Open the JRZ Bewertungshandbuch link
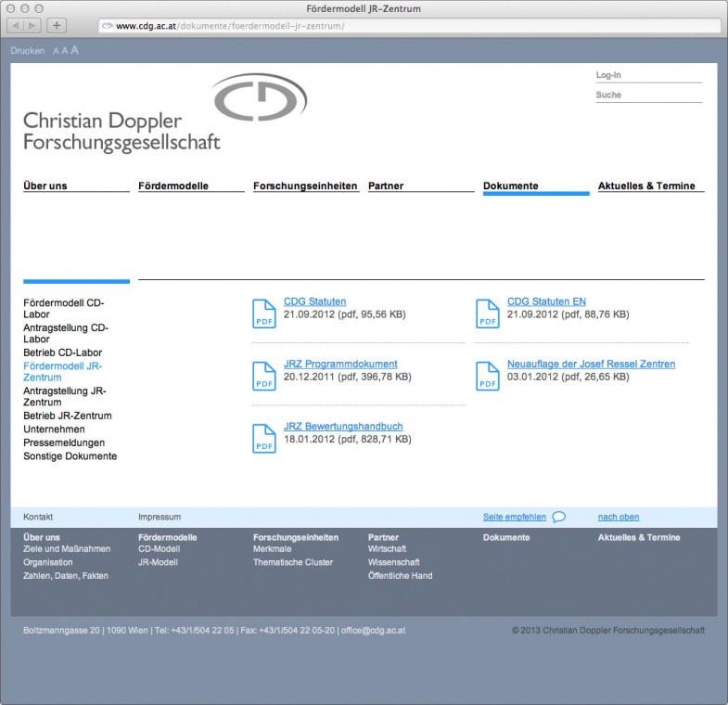Image resolution: width=728 pixels, height=705 pixels. pyautogui.click(x=343, y=426)
